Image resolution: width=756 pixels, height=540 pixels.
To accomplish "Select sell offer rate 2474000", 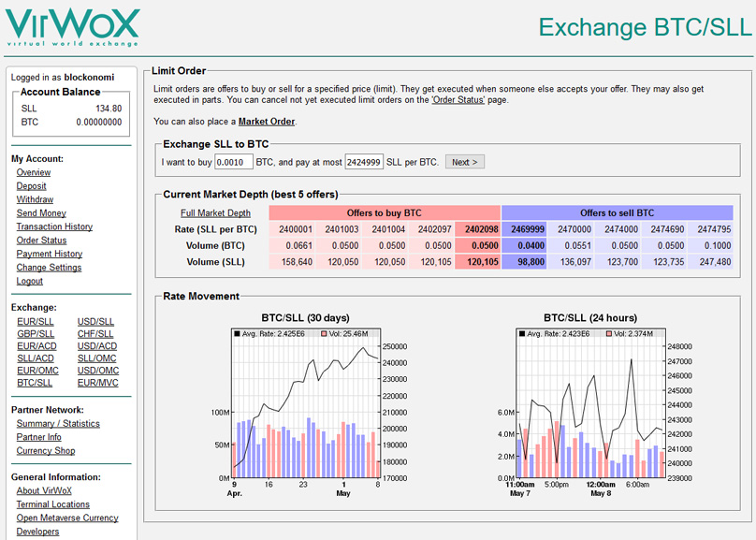I will (x=618, y=229).
